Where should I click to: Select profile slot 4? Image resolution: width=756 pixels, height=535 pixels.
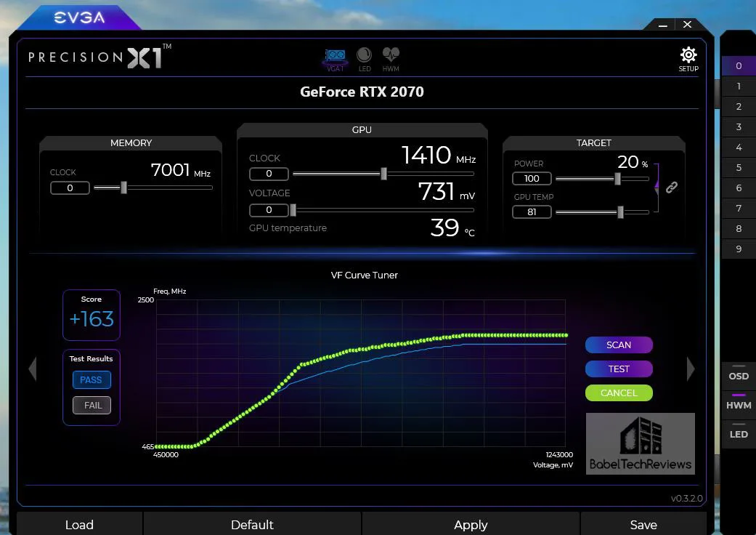pyautogui.click(x=738, y=147)
